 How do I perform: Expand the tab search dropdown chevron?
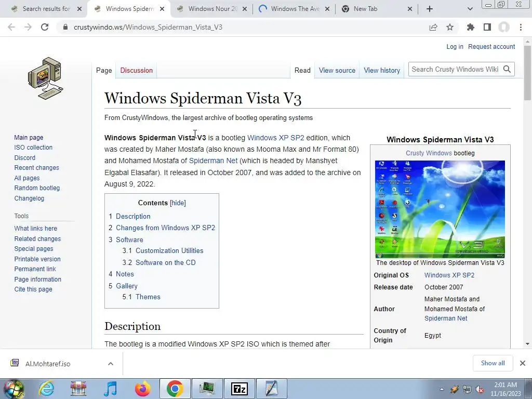click(x=470, y=9)
